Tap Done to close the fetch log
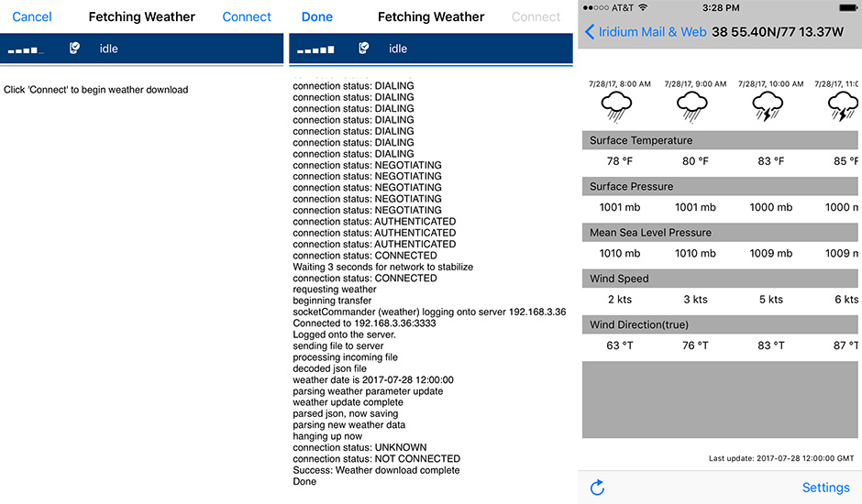862x504 pixels. (317, 16)
